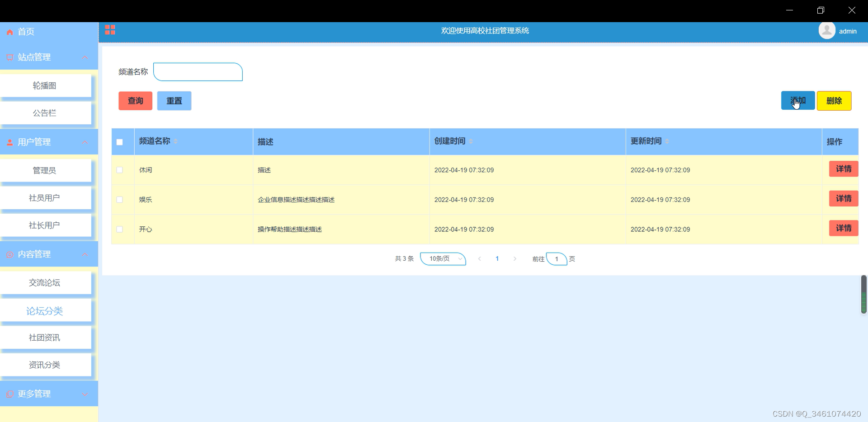Minimize the application window

pyautogui.click(x=789, y=10)
